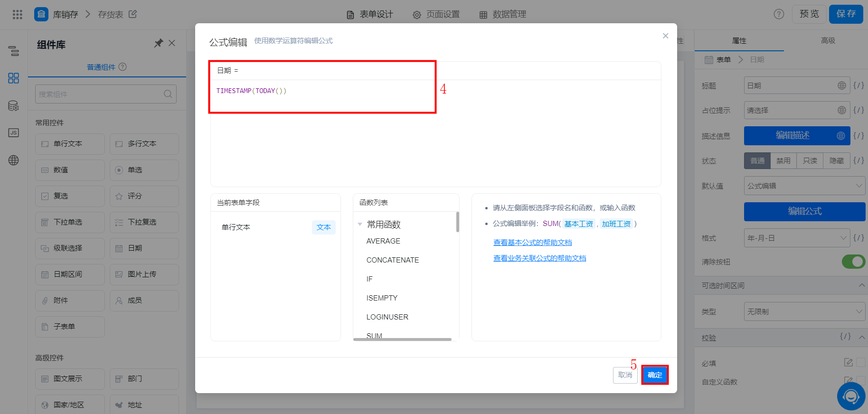
Task: Collapse the 常用函数 tree group
Action: (360, 224)
